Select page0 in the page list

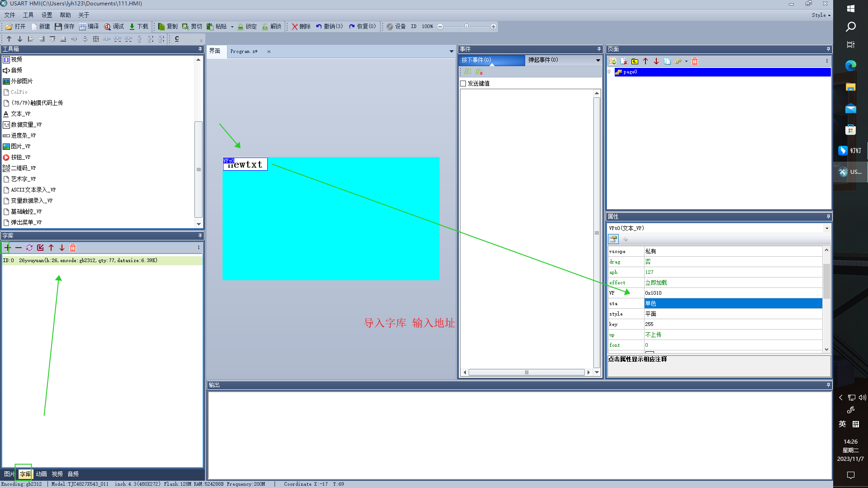[x=722, y=72]
